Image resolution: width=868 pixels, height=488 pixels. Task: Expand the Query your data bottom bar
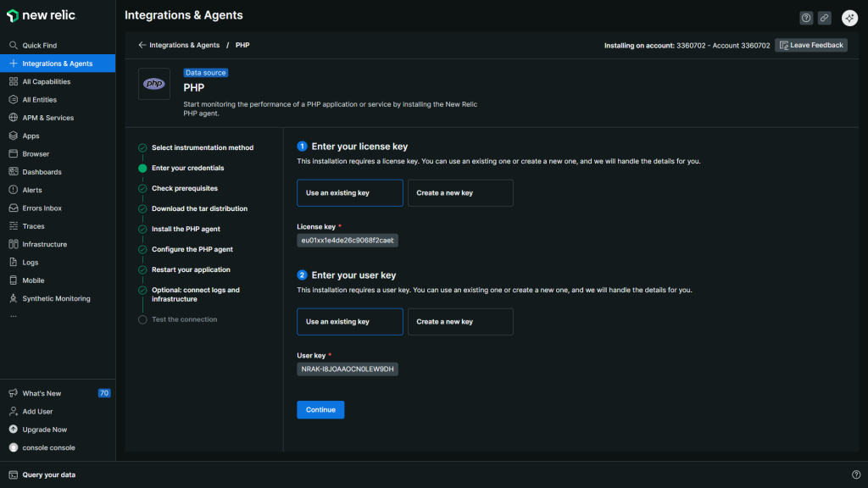(x=49, y=474)
